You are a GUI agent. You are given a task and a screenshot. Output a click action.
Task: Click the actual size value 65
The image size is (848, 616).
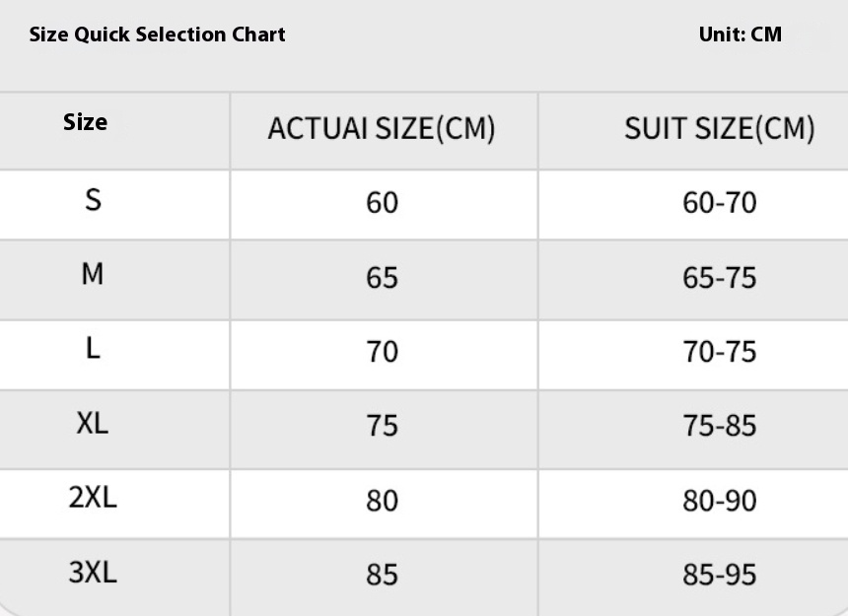[382, 278]
